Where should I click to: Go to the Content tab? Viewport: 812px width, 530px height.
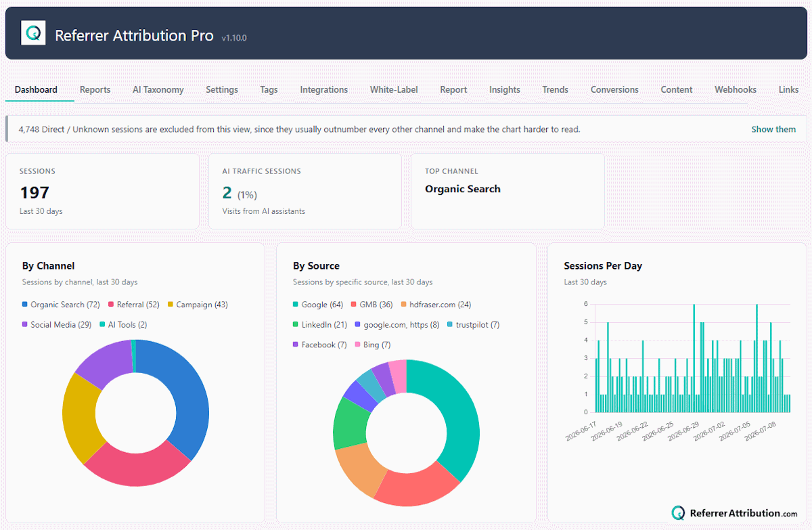(677, 89)
